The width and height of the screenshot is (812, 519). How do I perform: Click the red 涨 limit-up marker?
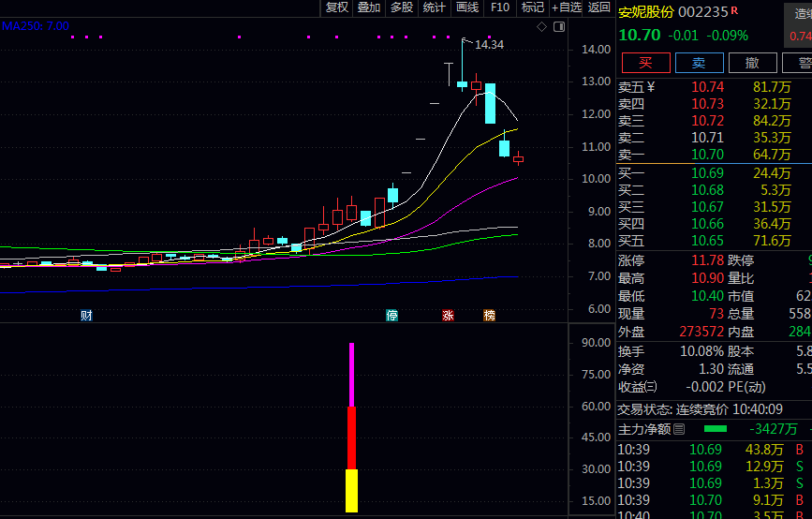pos(448,316)
